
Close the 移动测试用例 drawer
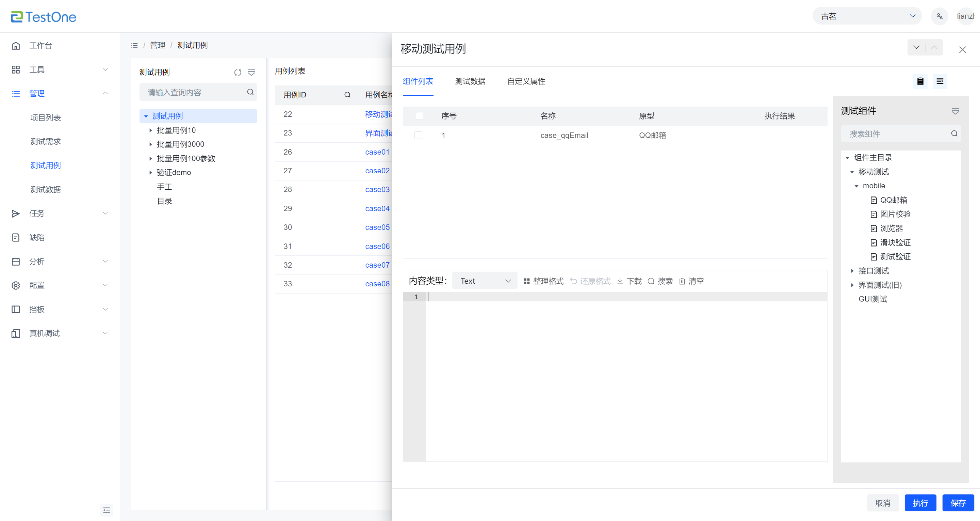tap(963, 50)
